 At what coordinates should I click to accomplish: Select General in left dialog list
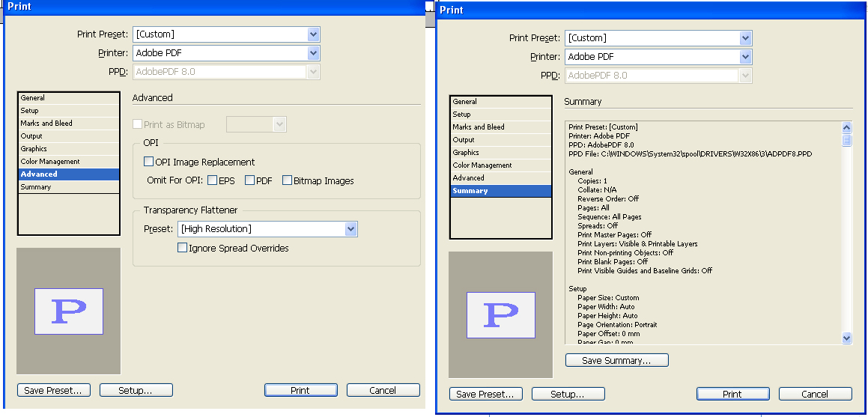coord(69,98)
